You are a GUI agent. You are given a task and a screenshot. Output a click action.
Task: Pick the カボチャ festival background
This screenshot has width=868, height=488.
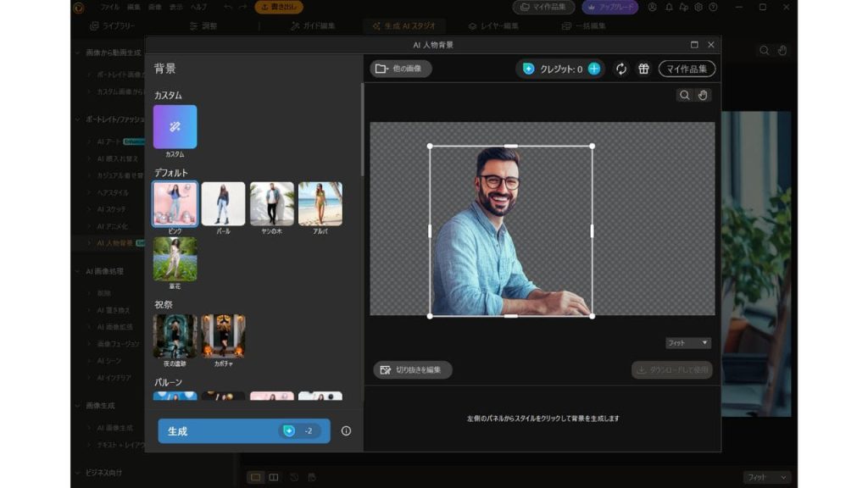tap(223, 336)
